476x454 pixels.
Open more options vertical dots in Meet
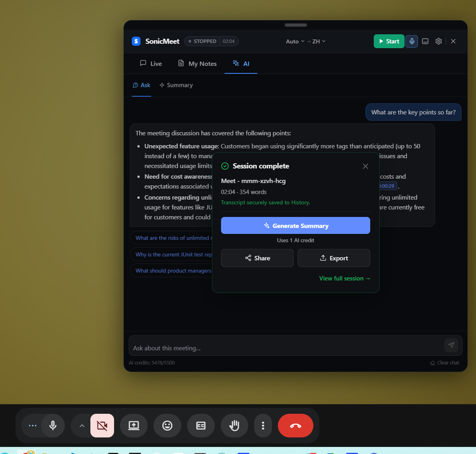click(x=263, y=426)
